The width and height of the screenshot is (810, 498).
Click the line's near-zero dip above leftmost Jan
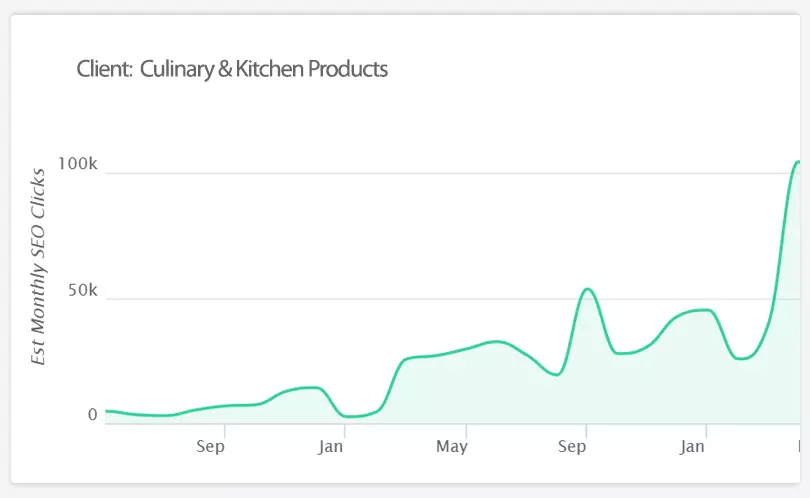pyautogui.click(x=352, y=416)
